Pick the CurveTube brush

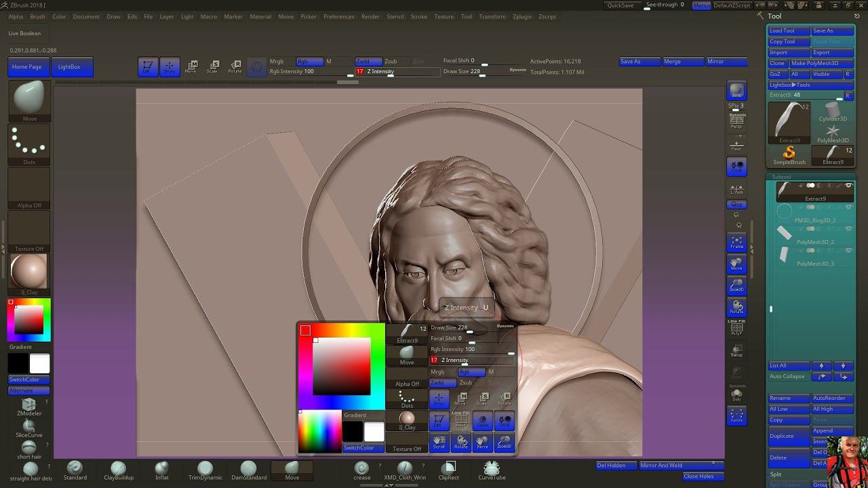click(492, 469)
